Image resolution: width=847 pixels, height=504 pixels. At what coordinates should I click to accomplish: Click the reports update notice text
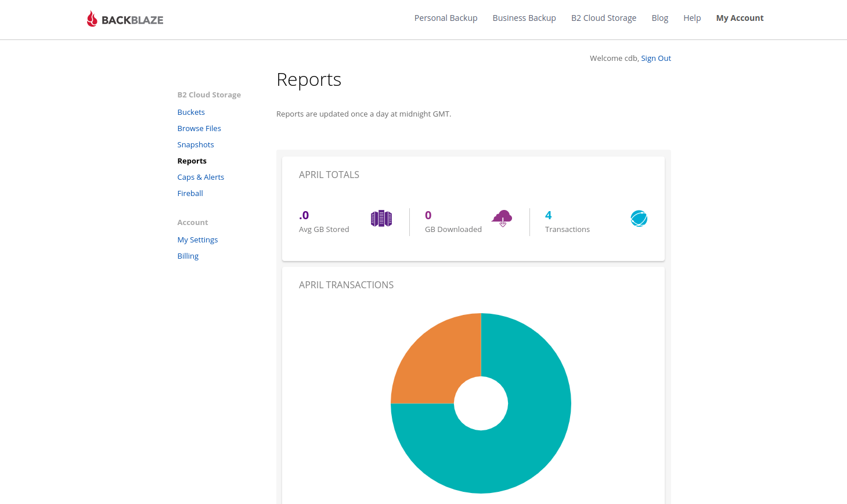click(363, 114)
